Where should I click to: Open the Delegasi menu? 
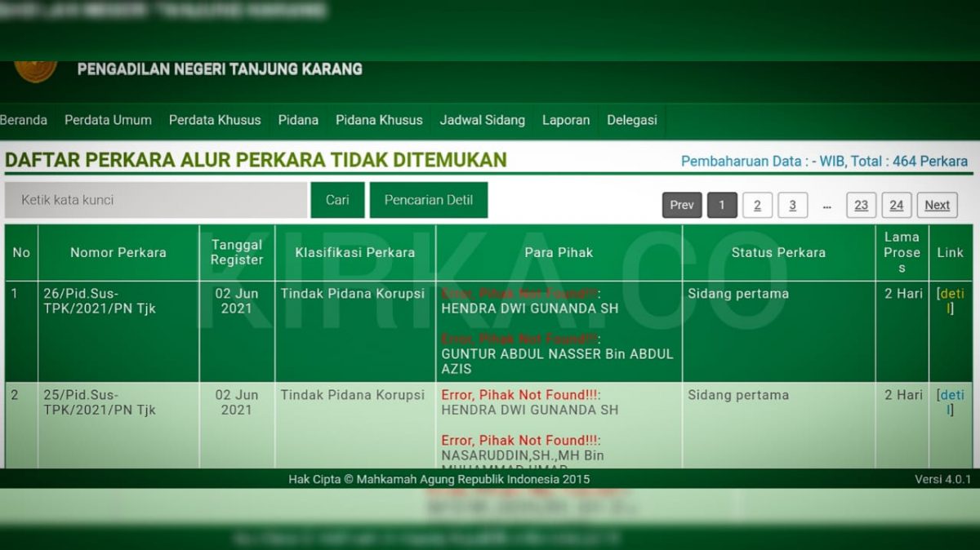tap(631, 120)
